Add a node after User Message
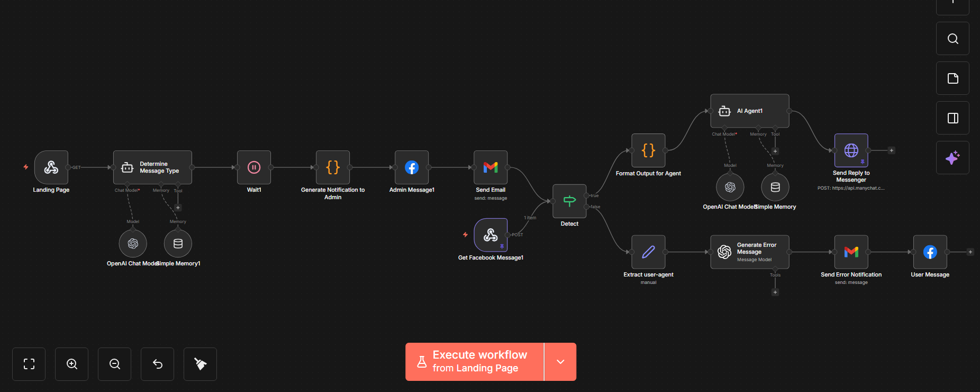Screen dimensions: 980x392 point(970,252)
